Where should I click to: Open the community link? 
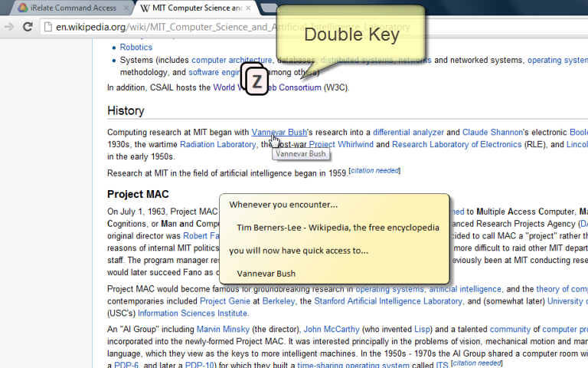coord(510,330)
